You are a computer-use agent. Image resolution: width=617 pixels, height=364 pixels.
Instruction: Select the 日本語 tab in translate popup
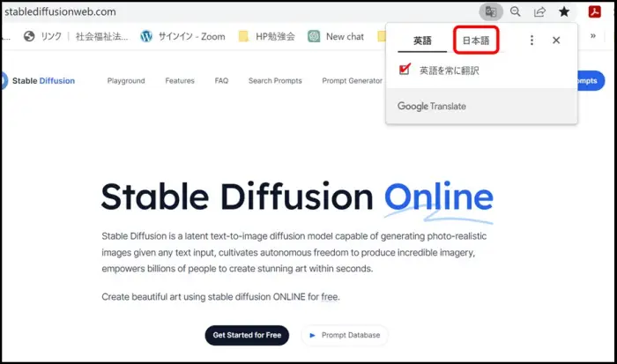coord(476,41)
